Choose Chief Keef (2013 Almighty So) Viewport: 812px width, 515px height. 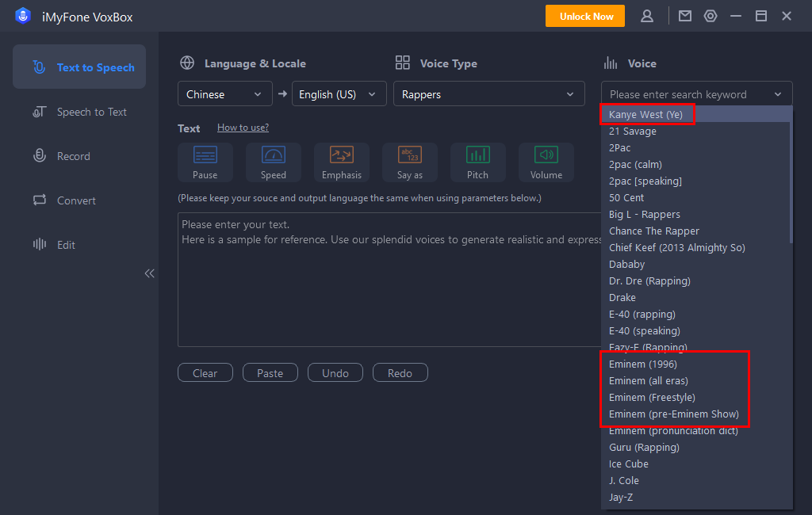(x=696, y=247)
